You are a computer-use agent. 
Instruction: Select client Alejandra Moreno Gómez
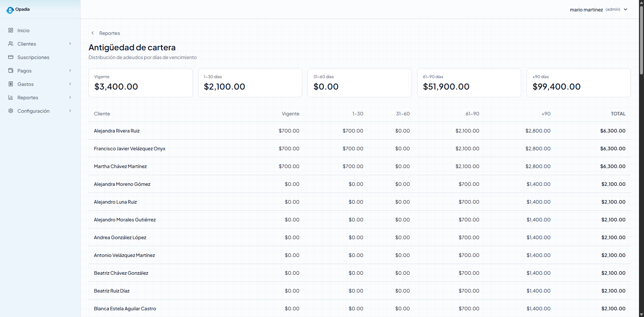(122, 184)
